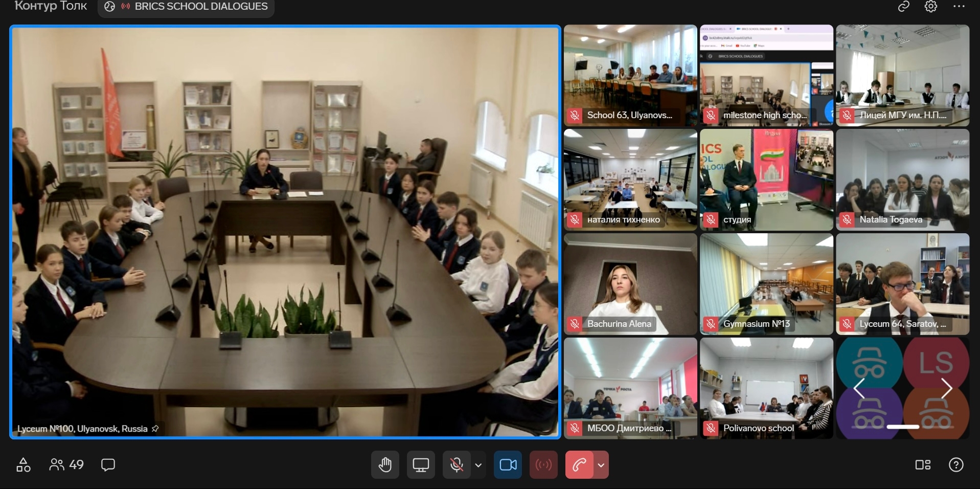The image size is (980, 489).
Task: Go to previous page of participants
Action: click(x=859, y=388)
